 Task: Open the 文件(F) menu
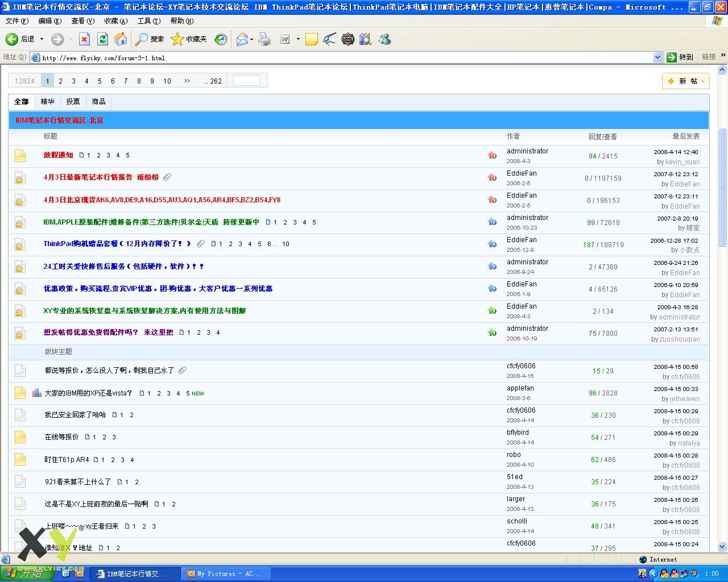pos(17,21)
